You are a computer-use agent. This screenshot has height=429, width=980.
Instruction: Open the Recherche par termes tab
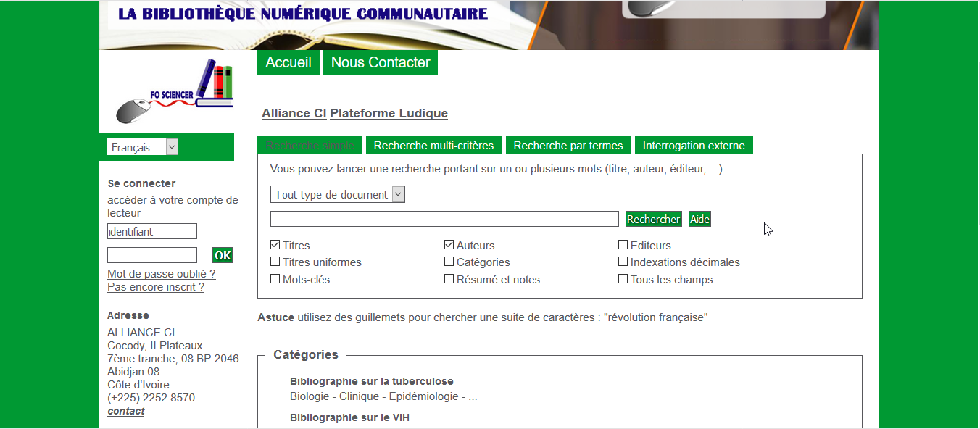click(x=568, y=146)
